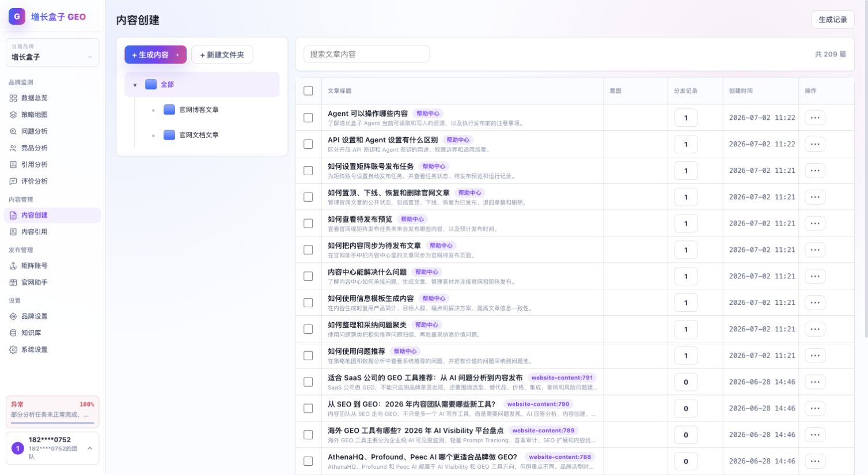Click the 评价分析 chat icon
This screenshot has width=868, height=475.
pyautogui.click(x=13, y=182)
